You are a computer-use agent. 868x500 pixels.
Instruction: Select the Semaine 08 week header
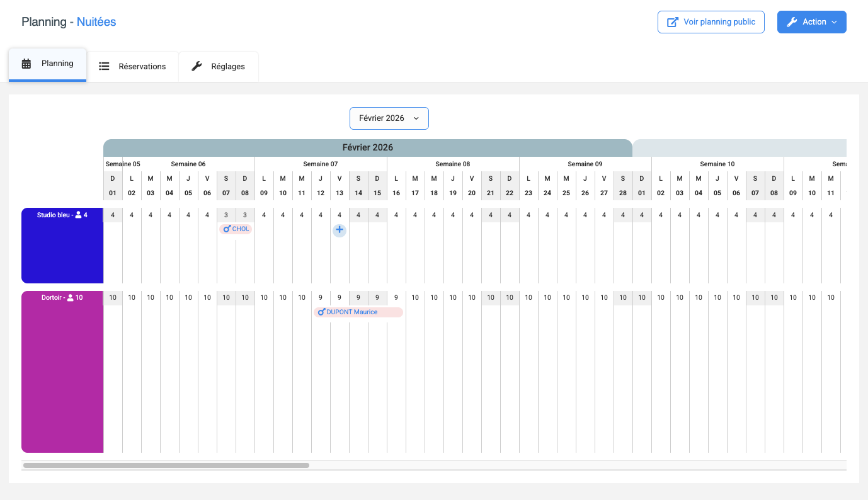452,164
